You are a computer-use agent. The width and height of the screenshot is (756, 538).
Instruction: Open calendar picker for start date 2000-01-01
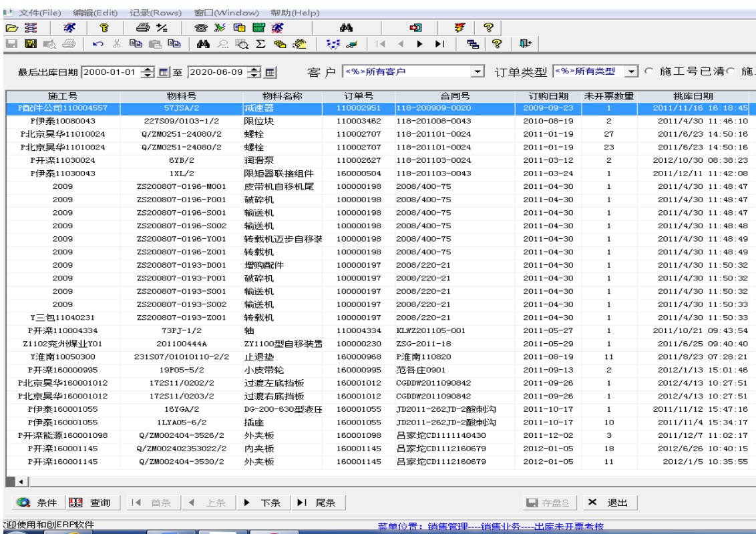164,73
